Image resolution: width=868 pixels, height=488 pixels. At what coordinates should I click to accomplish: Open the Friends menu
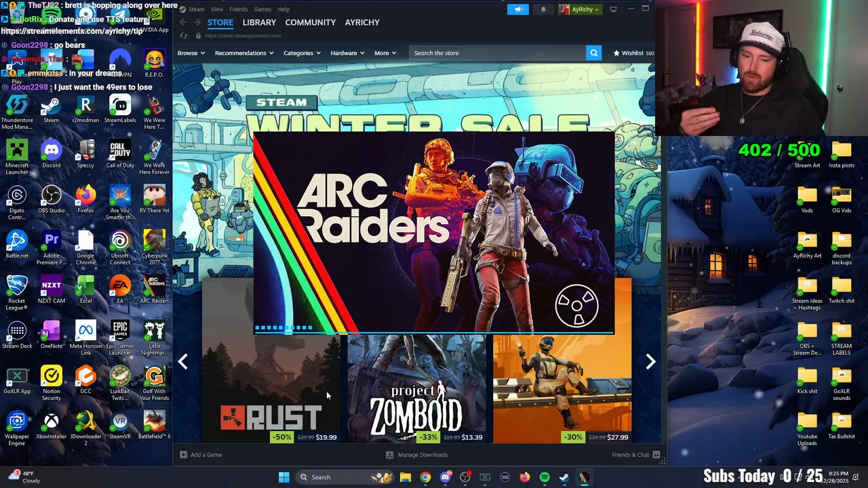239,9
